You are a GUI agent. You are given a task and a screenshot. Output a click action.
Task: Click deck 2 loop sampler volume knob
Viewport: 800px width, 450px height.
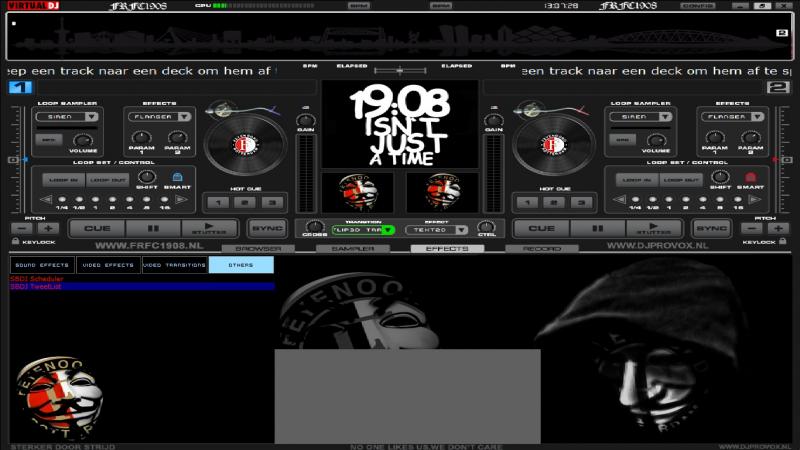(x=656, y=140)
